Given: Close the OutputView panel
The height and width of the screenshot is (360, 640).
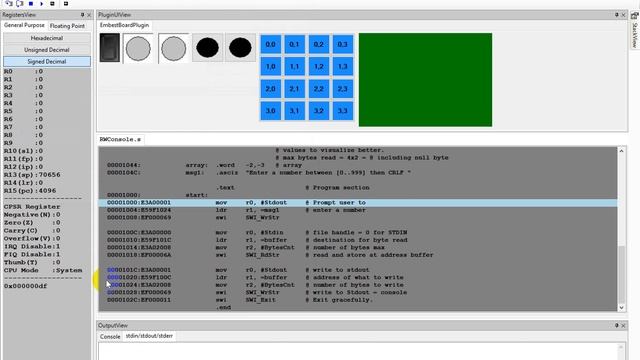Looking at the screenshot, I should [623, 326].
